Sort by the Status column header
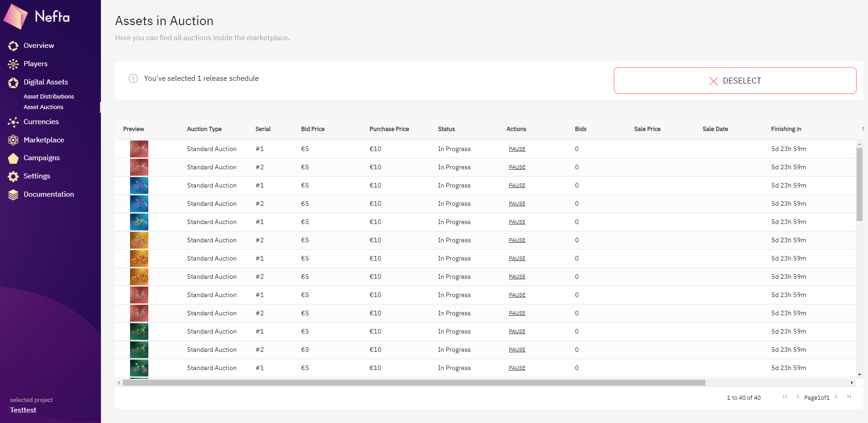The image size is (868, 423). tap(446, 129)
